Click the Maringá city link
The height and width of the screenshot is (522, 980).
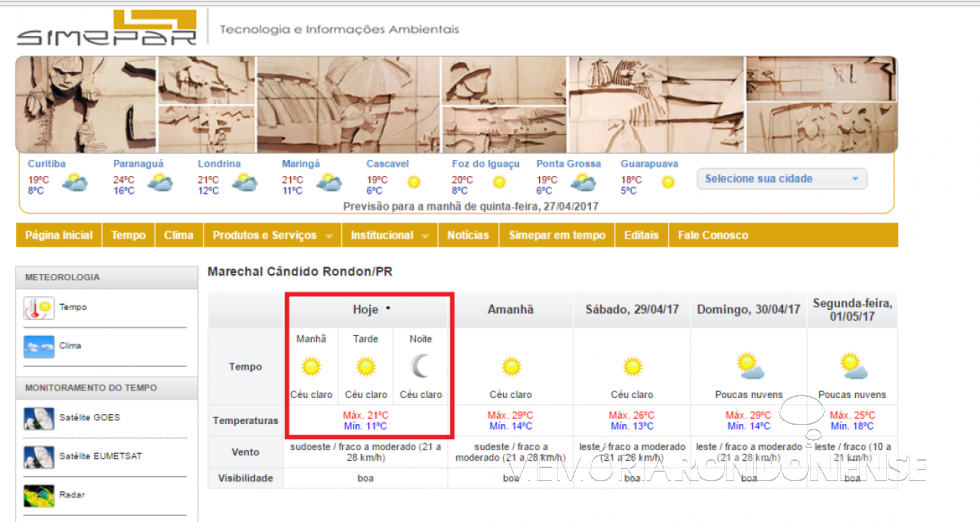(x=301, y=164)
